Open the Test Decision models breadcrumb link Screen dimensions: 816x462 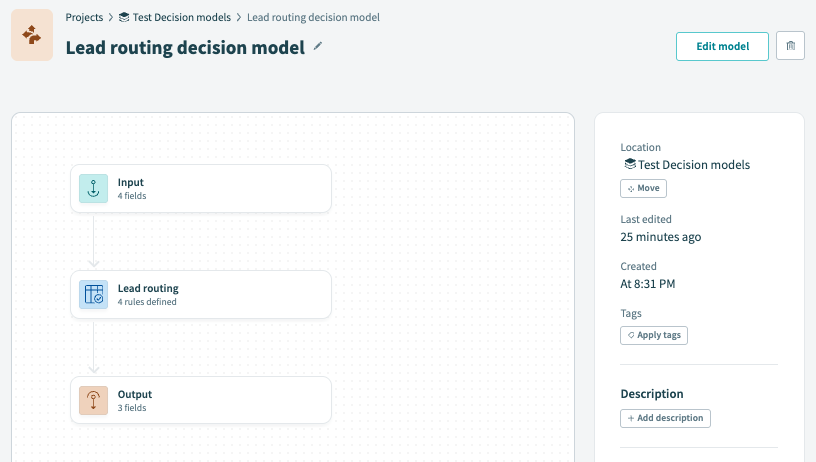pos(182,17)
